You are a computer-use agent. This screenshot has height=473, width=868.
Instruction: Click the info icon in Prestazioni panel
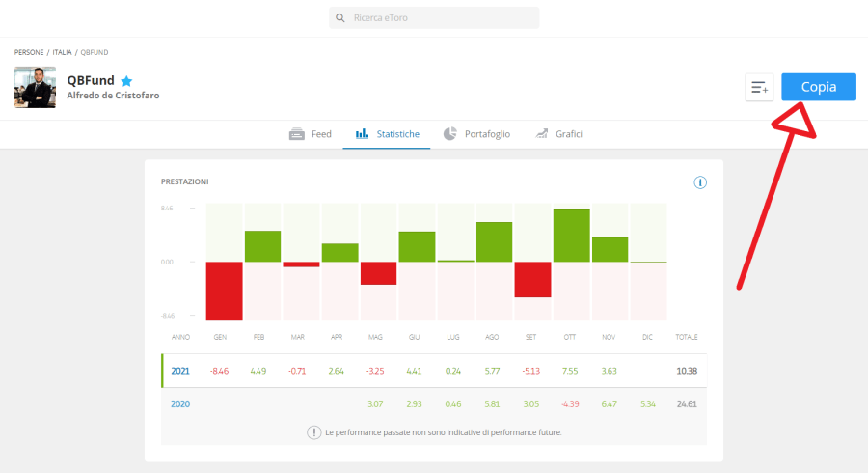click(x=701, y=182)
